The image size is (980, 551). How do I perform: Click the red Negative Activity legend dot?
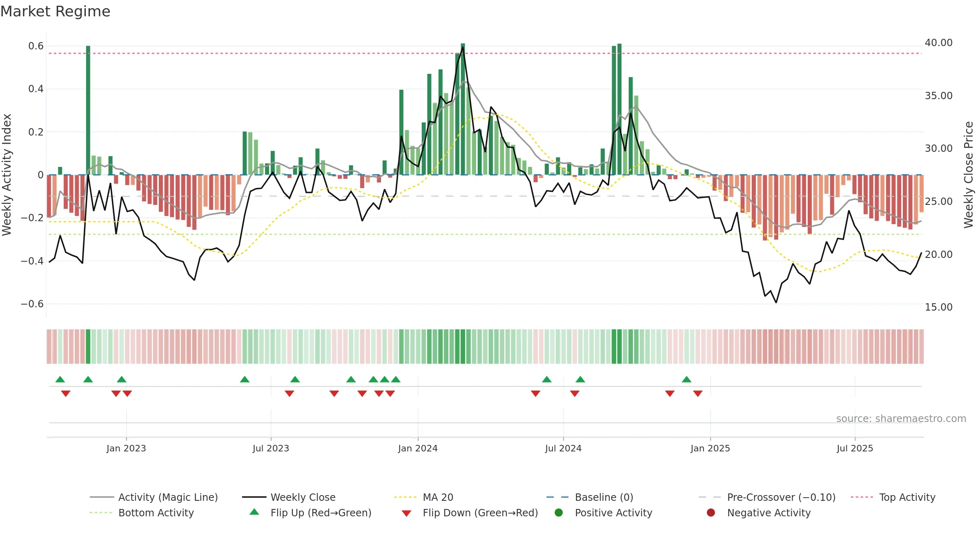coord(711,512)
